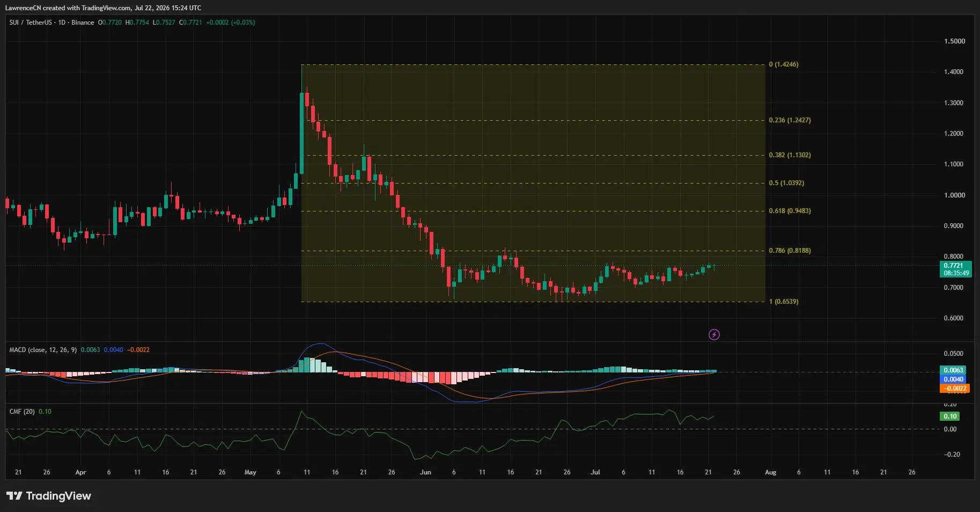Click the Fibonacci label 0.5 (1.0392)
This screenshot has width=980, height=512.
coord(786,183)
